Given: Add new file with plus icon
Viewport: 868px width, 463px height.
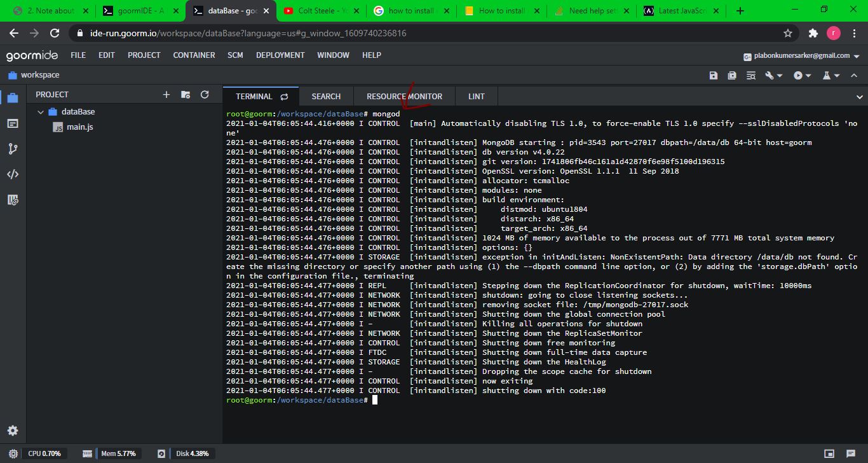Looking at the screenshot, I should (166, 94).
